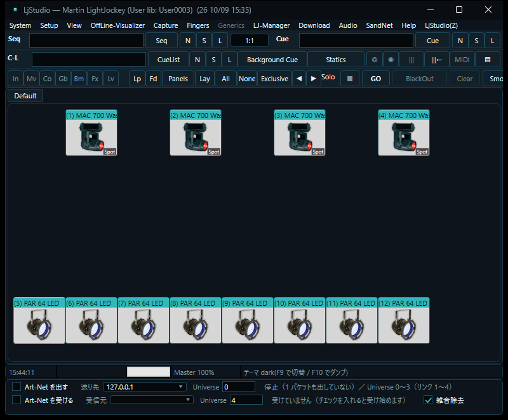Screen dimensions: 508x420
Task: Click the square stop button beside Solo
Action: 350,79
